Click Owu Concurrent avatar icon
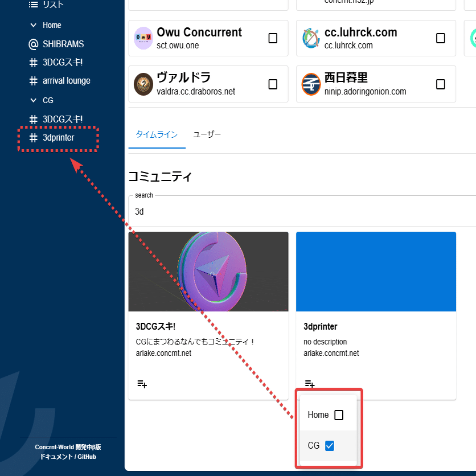 143,38
